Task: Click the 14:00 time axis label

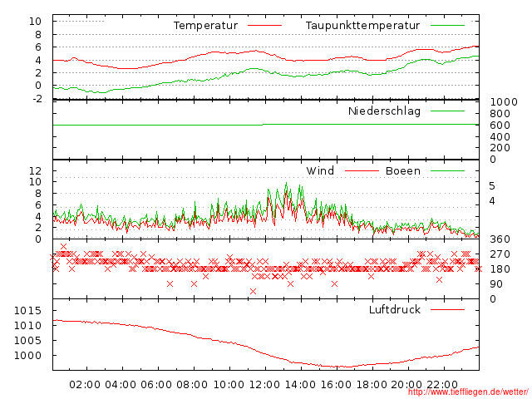Action: click(300, 385)
